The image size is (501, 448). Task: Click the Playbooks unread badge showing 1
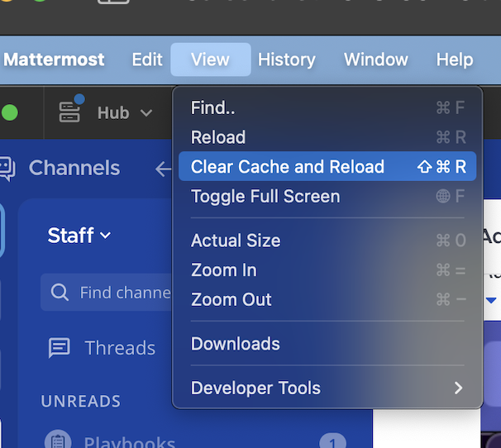332,441
